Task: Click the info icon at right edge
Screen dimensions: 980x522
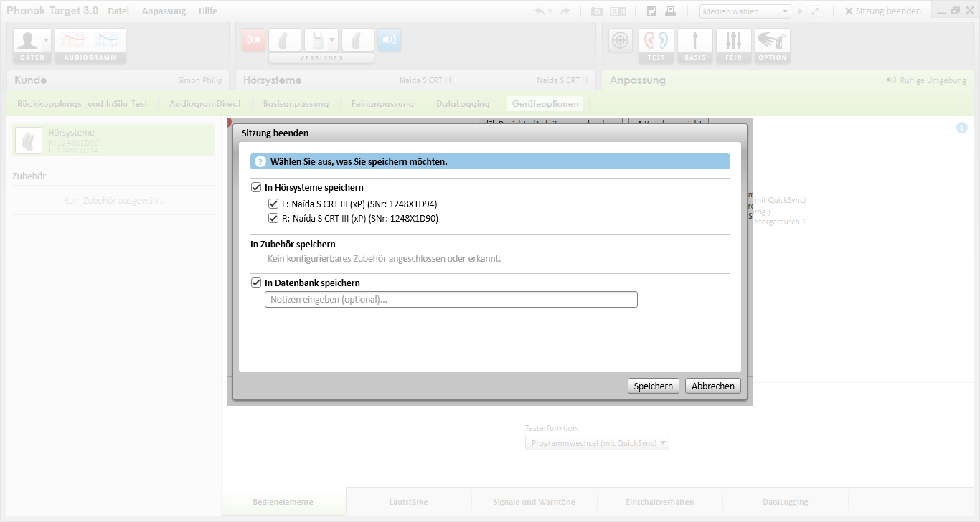Action: tap(962, 128)
